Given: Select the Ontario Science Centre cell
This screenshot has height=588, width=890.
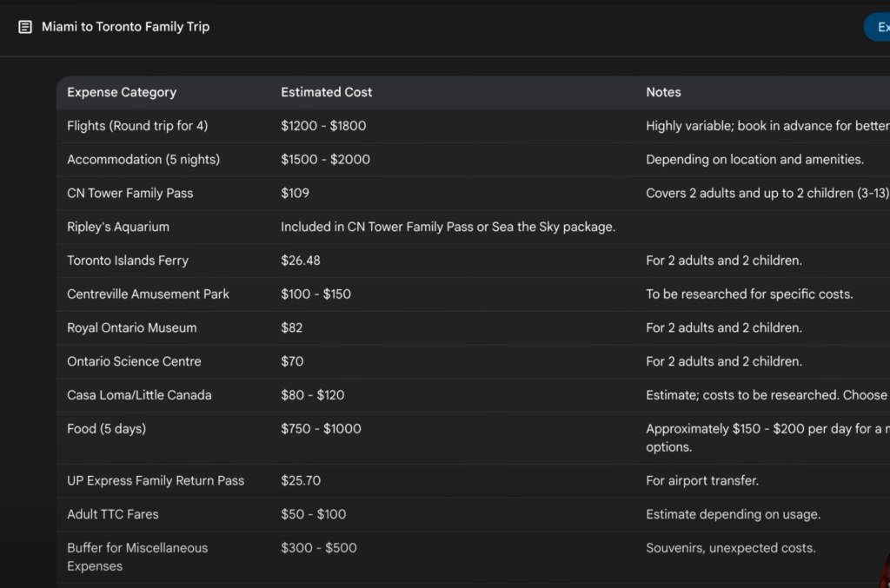Looking at the screenshot, I should (134, 361).
